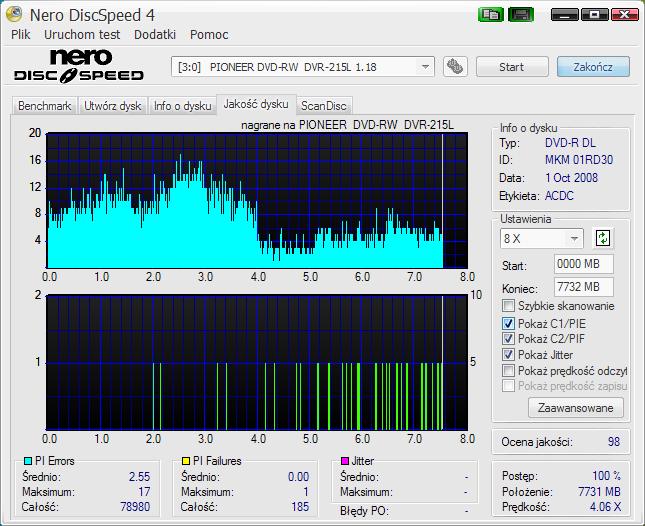Click the Nero DiscSpeed title bar disc icon
This screenshot has height=526, width=645.
coord(14,14)
